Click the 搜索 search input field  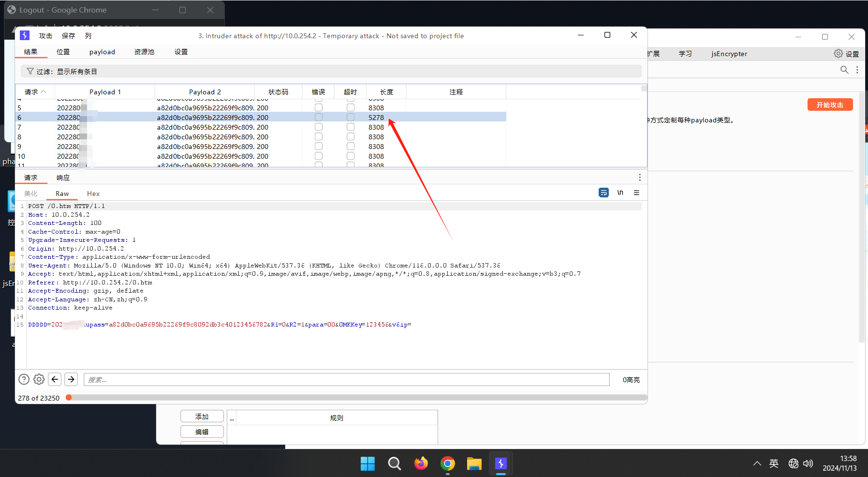346,380
